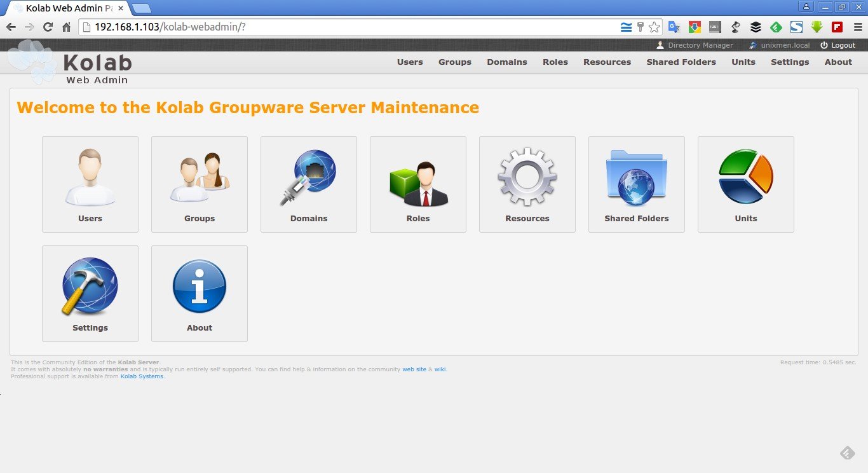Select Shared Folders in the top navigation
Screen dimensions: 868x473
[681, 62]
